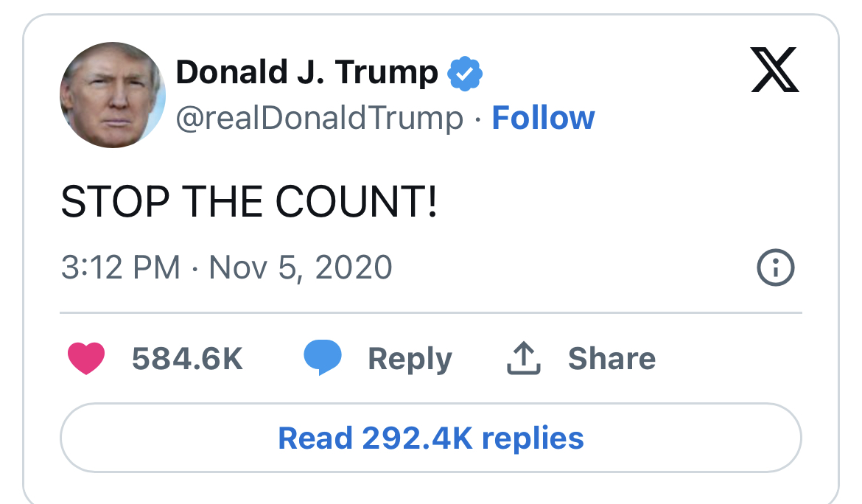Click the Donald J. Trump profile photo

113,95
